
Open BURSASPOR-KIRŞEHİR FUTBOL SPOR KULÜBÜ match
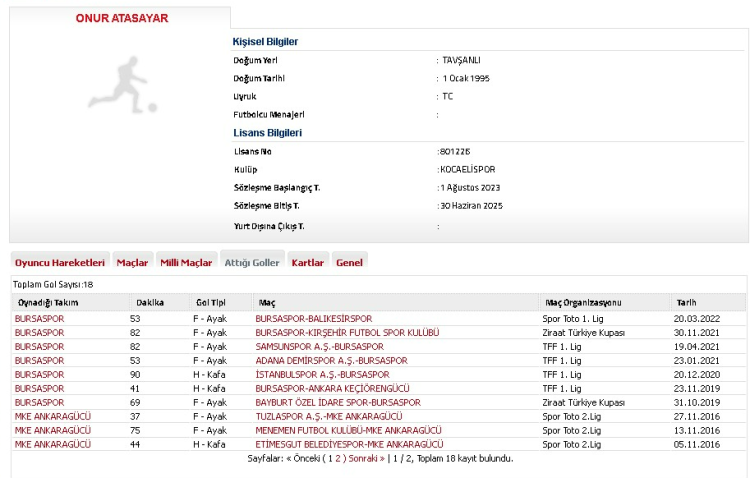(x=347, y=332)
